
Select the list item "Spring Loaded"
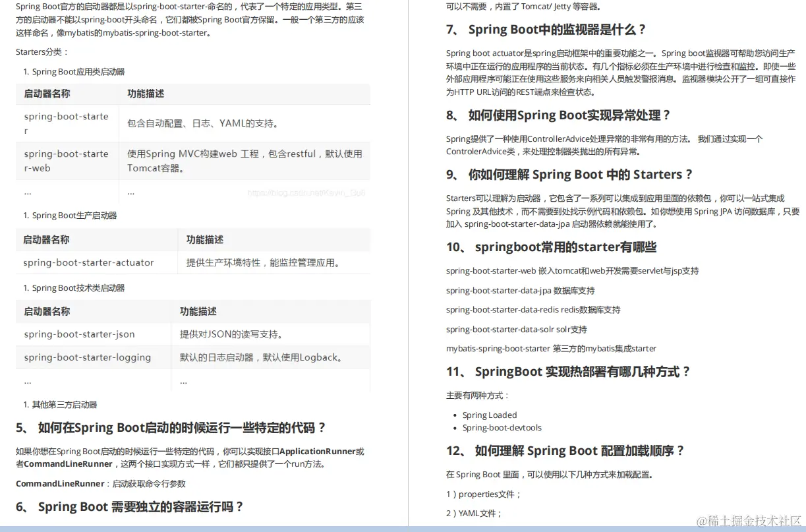pos(490,415)
